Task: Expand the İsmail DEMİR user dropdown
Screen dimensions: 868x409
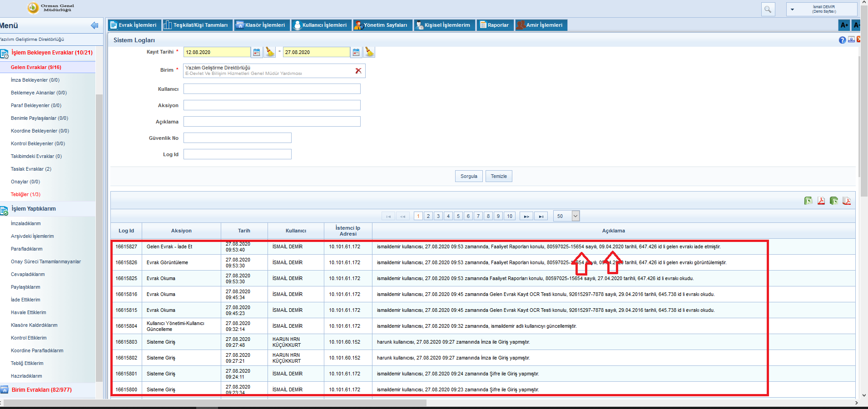Action: (x=793, y=9)
